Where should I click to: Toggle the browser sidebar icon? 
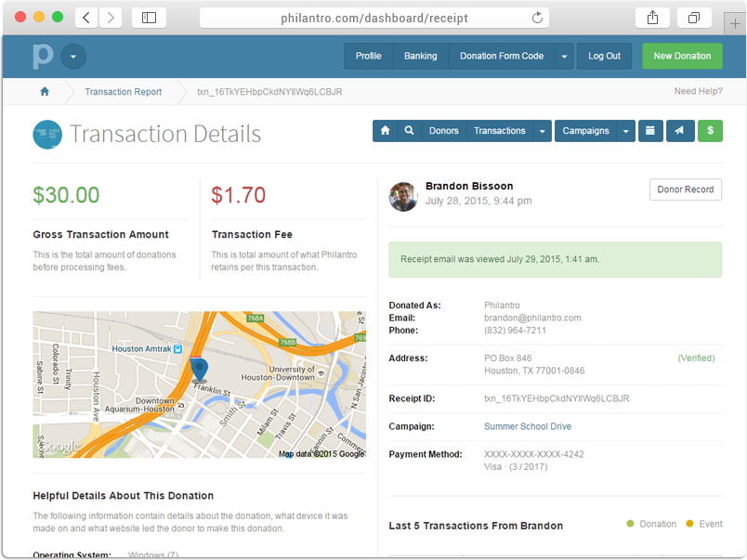click(x=149, y=18)
